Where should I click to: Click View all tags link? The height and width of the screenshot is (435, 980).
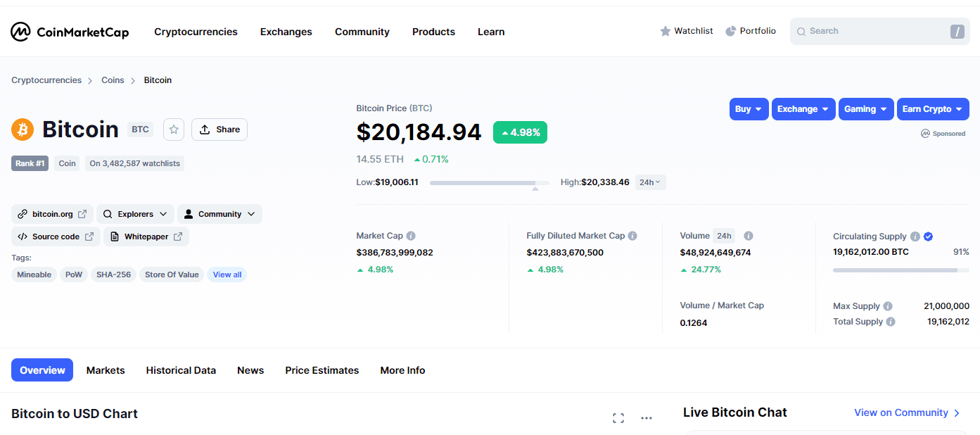(x=227, y=275)
